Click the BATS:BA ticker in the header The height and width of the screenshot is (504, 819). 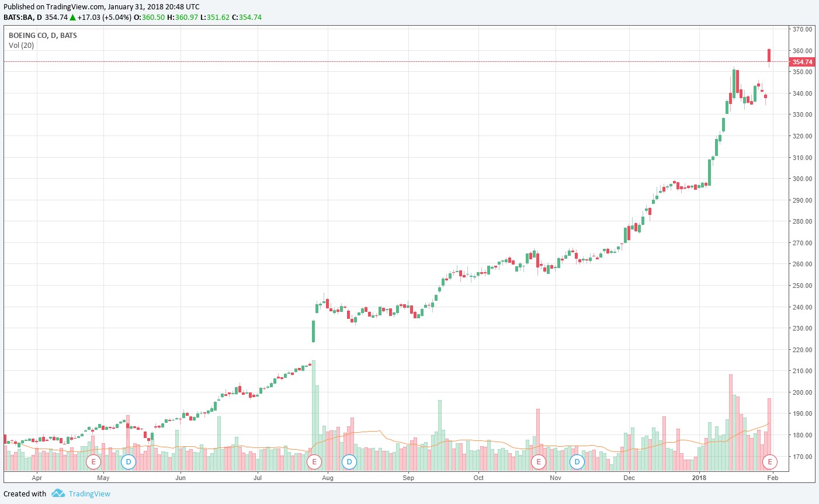pyautogui.click(x=17, y=17)
